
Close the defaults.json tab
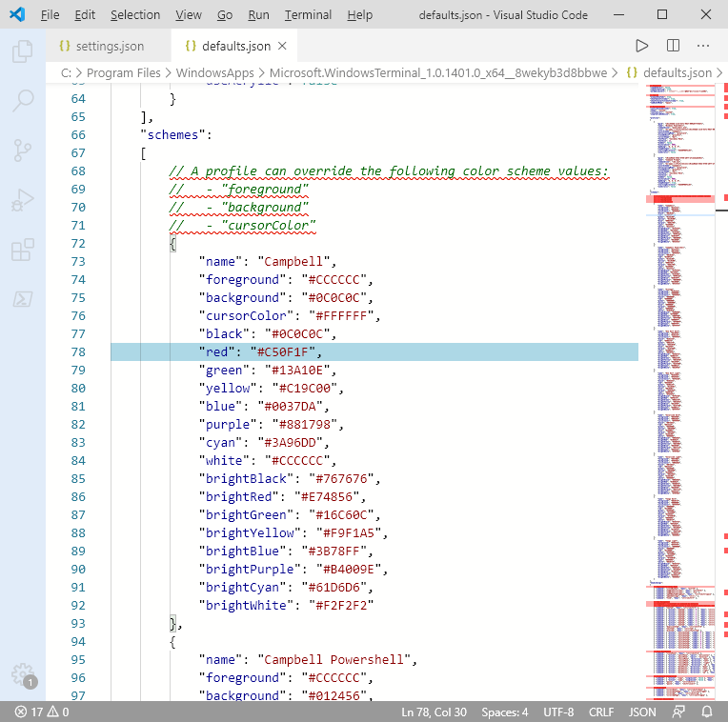pyautogui.click(x=283, y=46)
